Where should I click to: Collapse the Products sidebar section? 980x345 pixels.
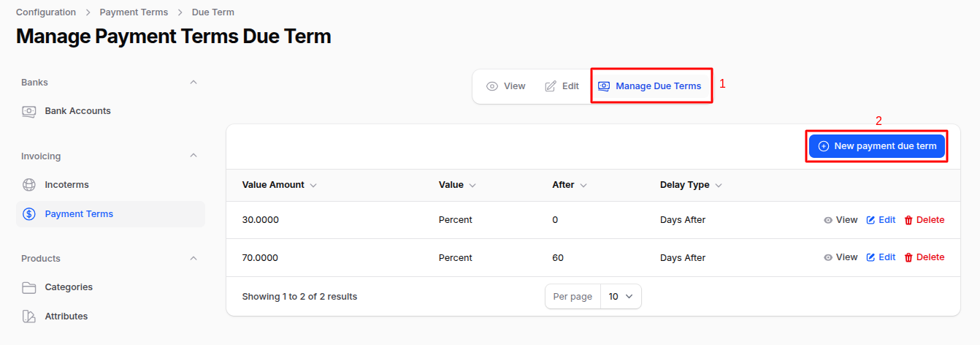[194, 258]
